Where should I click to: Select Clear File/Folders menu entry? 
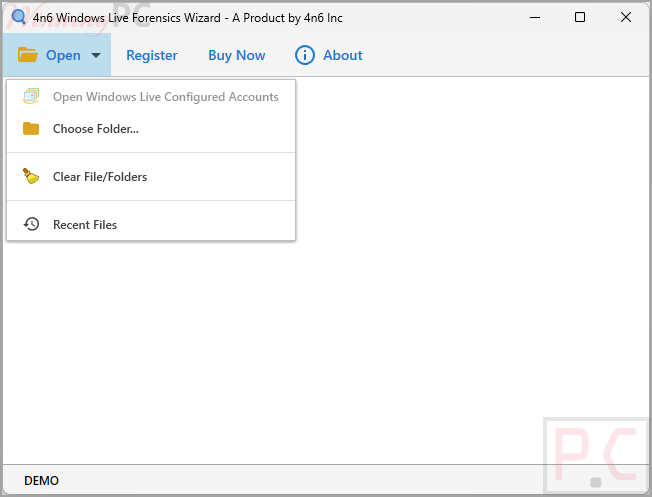pyautogui.click(x=151, y=177)
